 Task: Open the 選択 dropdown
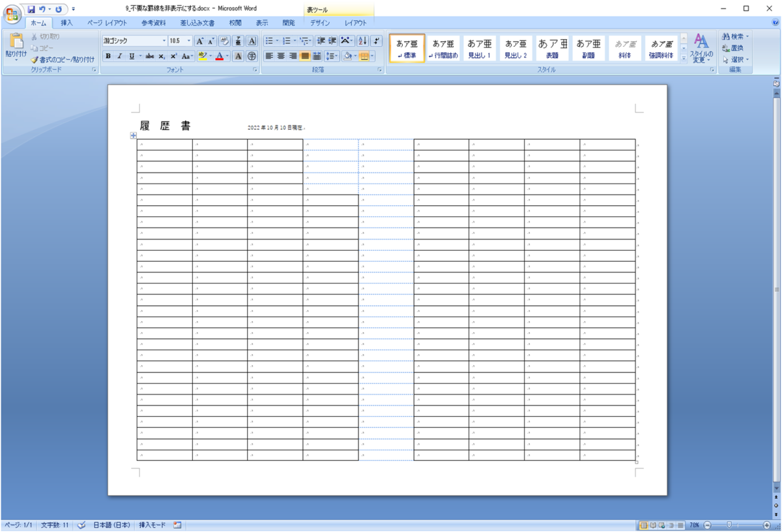pyautogui.click(x=736, y=59)
